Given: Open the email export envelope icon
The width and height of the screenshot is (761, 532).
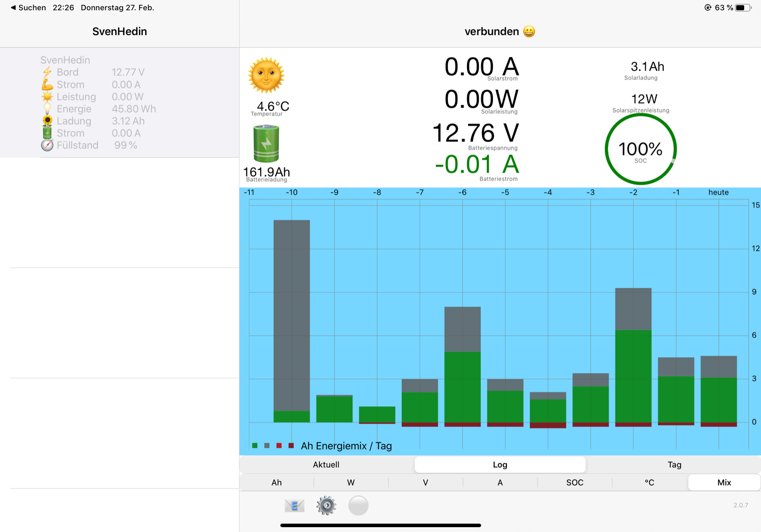Looking at the screenshot, I should (294, 505).
